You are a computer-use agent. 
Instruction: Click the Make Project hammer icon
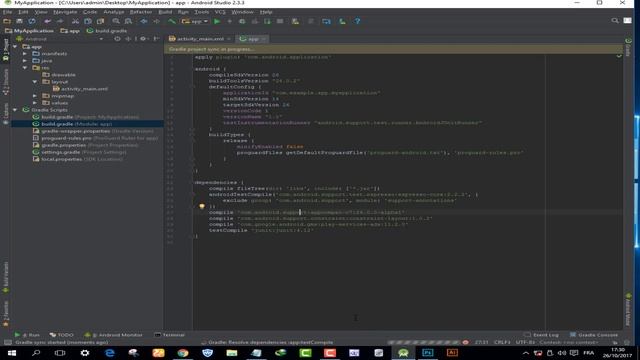click(172, 21)
